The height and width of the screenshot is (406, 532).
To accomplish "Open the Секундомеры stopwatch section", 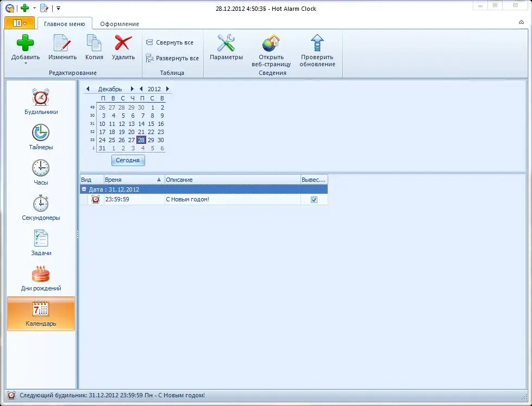I will (41, 207).
